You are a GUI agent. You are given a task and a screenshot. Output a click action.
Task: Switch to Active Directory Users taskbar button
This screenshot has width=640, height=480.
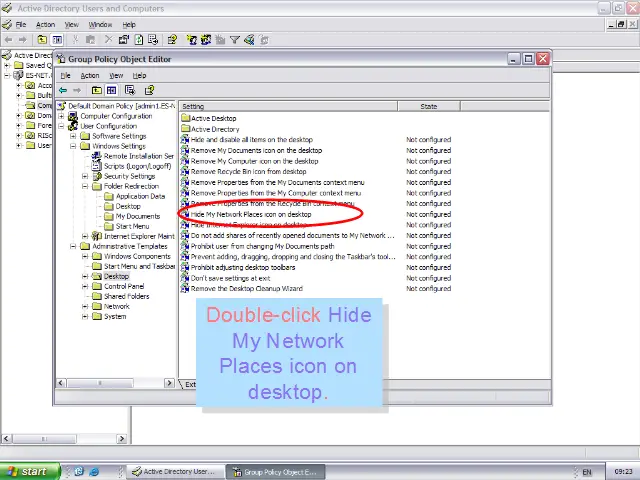(176, 471)
